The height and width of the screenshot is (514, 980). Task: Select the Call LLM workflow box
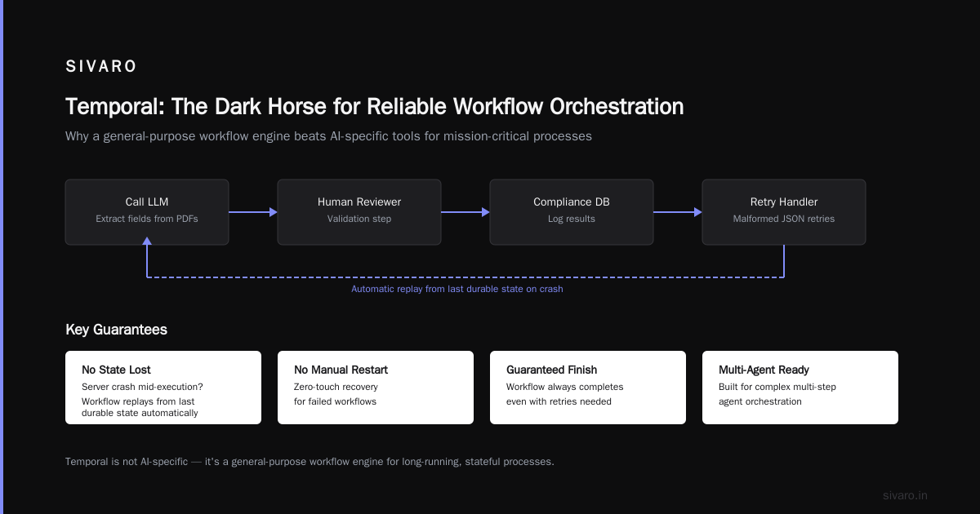tap(147, 212)
